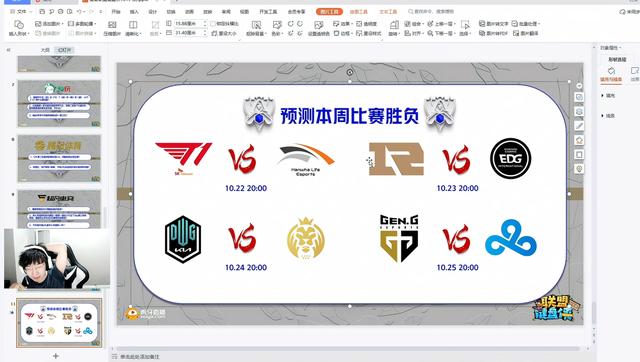Click the notes placeholder below the slide
Image resolution: width=640 pixels, height=362 pixels.
pyautogui.click(x=140, y=357)
